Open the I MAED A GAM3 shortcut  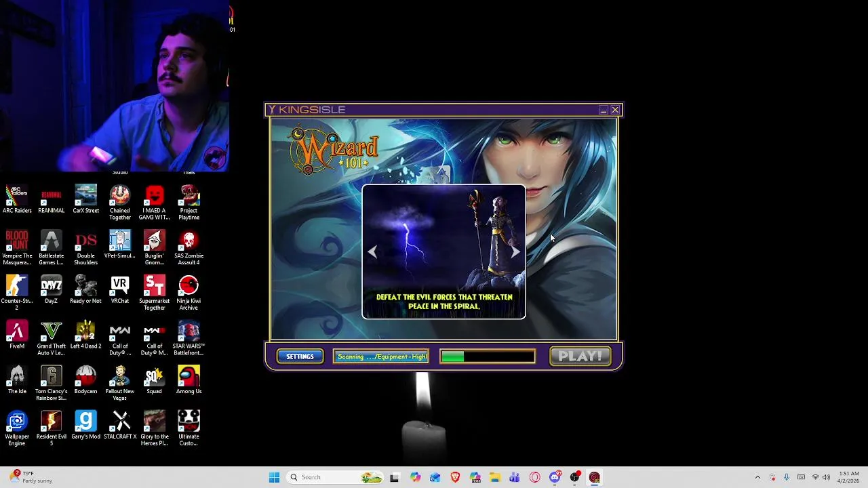point(154,203)
